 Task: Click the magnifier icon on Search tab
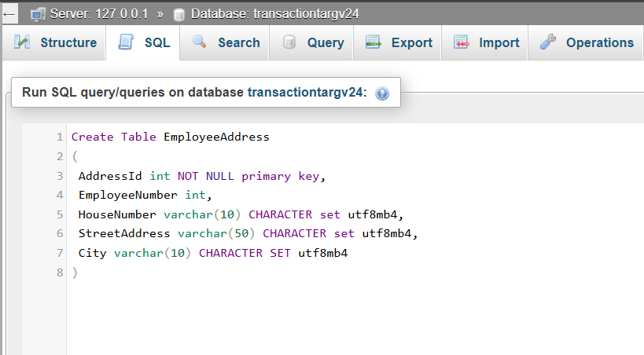click(200, 42)
